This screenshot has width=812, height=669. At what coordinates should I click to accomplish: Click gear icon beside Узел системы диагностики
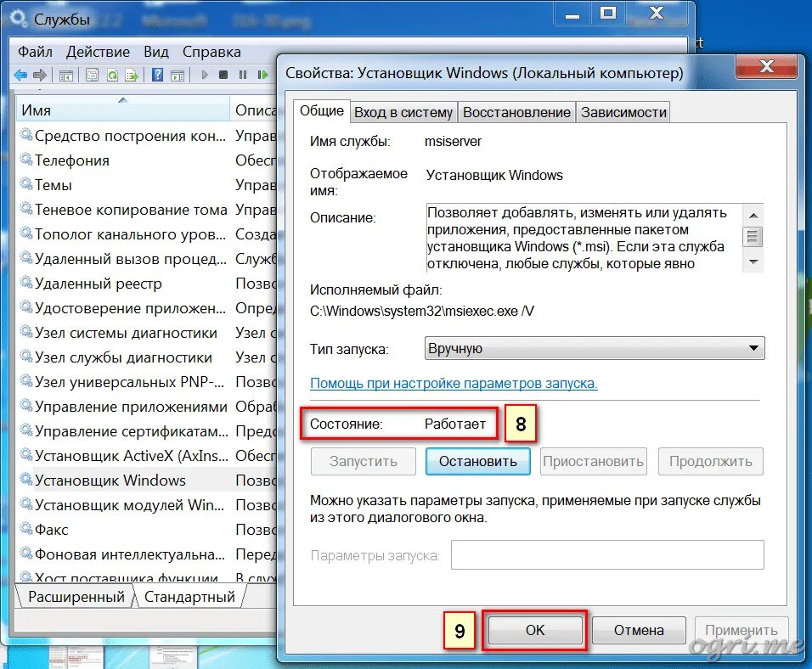25,332
